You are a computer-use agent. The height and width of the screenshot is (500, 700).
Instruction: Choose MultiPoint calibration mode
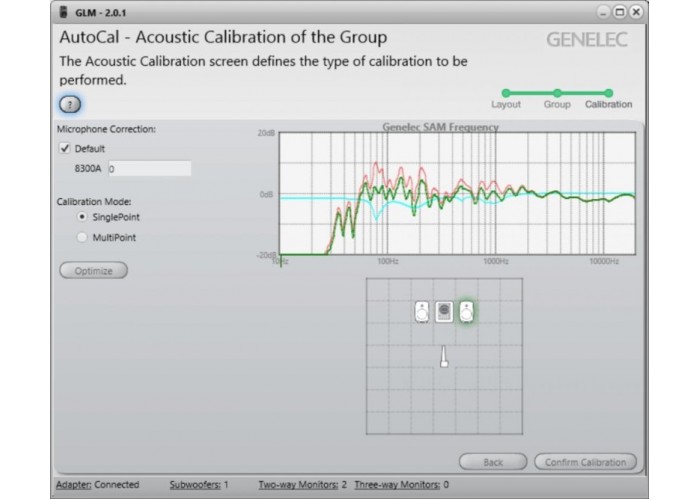click(82, 237)
